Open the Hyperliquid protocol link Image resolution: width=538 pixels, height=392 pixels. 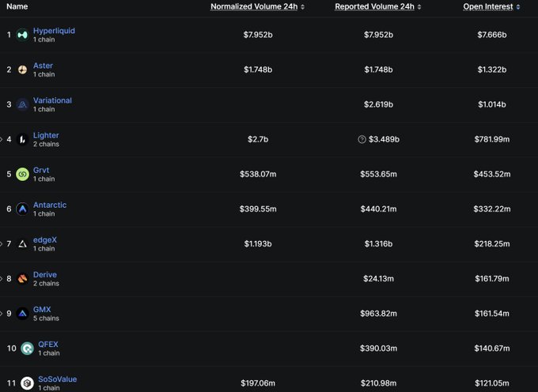point(54,31)
